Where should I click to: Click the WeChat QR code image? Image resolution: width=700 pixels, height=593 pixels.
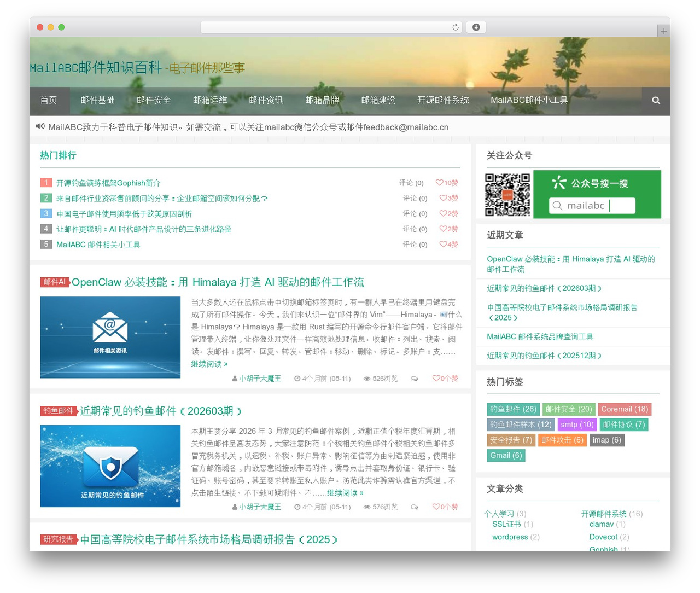(507, 194)
